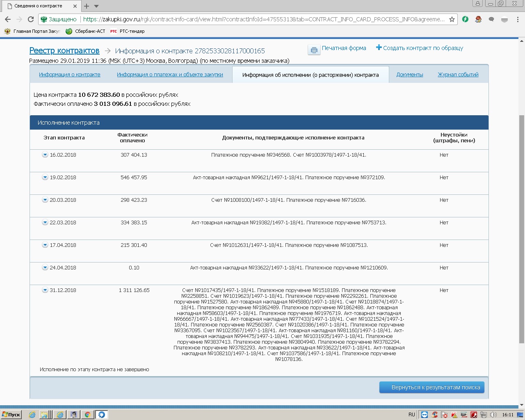Open the stamp-and-pen signing extension icon

tap(478, 19)
